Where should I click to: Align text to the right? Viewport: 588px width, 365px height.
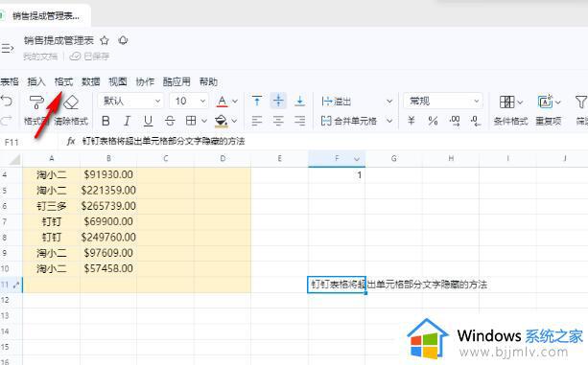pyautogui.click(x=299, y=121)
